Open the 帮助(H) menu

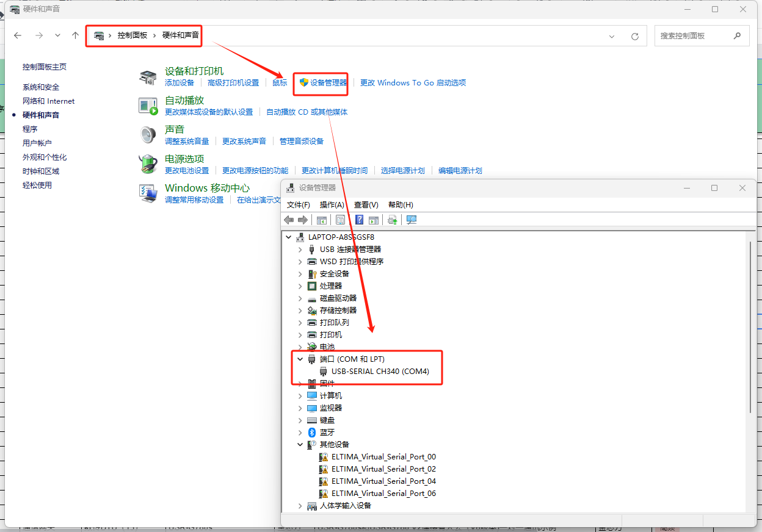401,204
